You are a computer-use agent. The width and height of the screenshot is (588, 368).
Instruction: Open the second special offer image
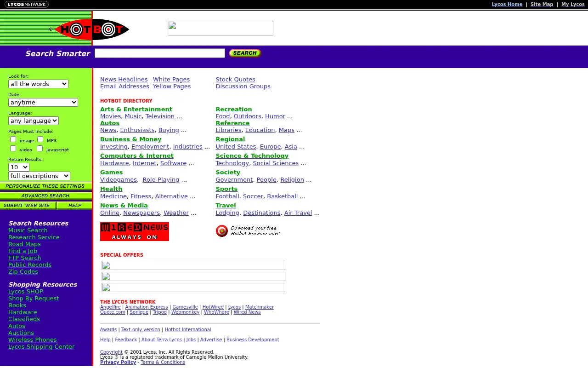193,276
